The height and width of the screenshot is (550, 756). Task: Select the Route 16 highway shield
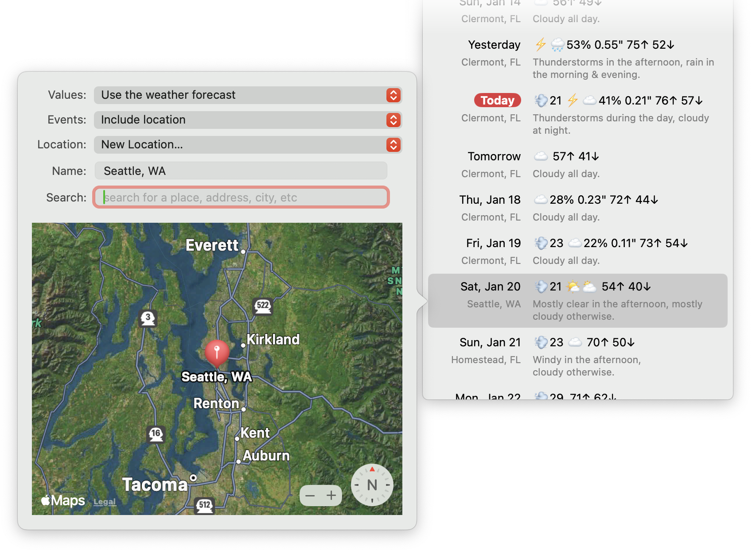click(156, 434)
